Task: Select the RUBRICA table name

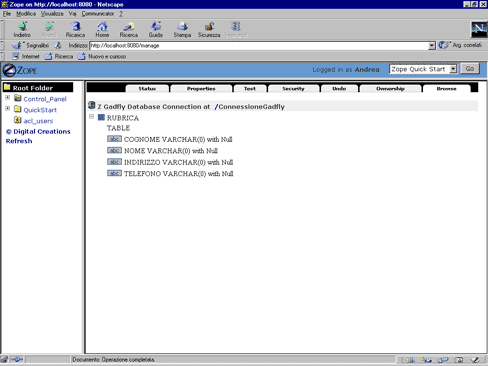Action: pyautogui.click(x=123, y=118)
